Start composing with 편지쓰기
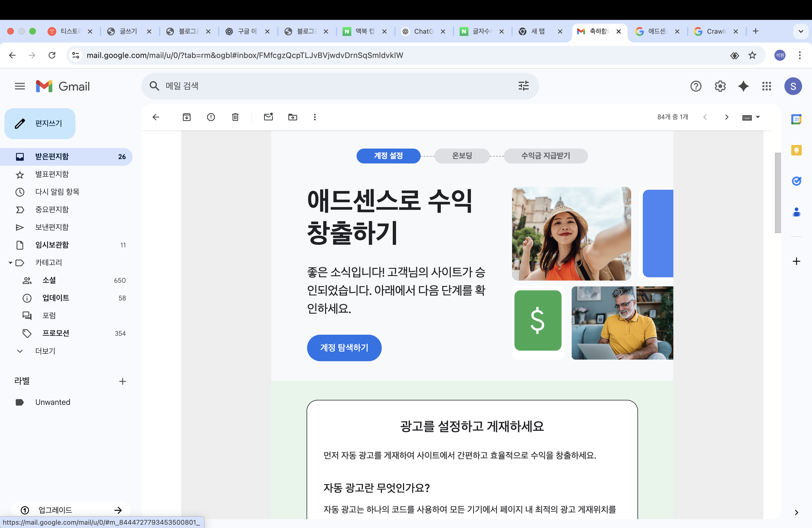This screenshot has width=812, height=528. point(39,123)
